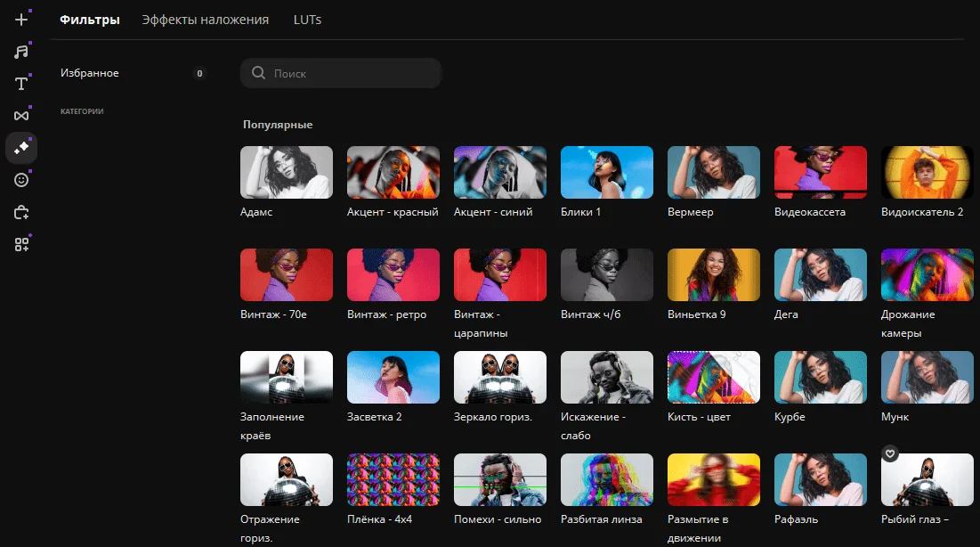Image resolution: width=980 pixels, height=547 pixels.
Task: Switch to Эффекты наложения tab
Action: (205, 20)
